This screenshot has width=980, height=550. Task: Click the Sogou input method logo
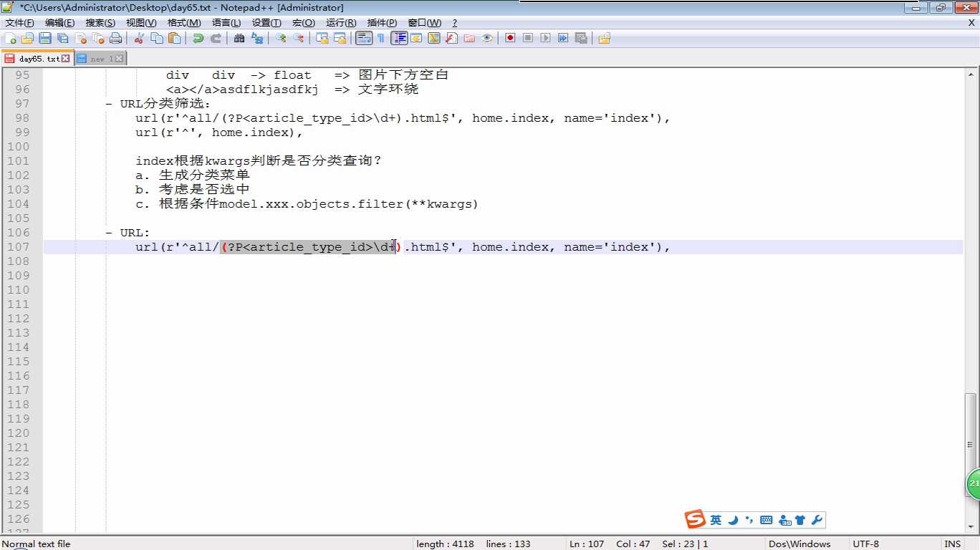pyautogui.click(x=695, y=520)
